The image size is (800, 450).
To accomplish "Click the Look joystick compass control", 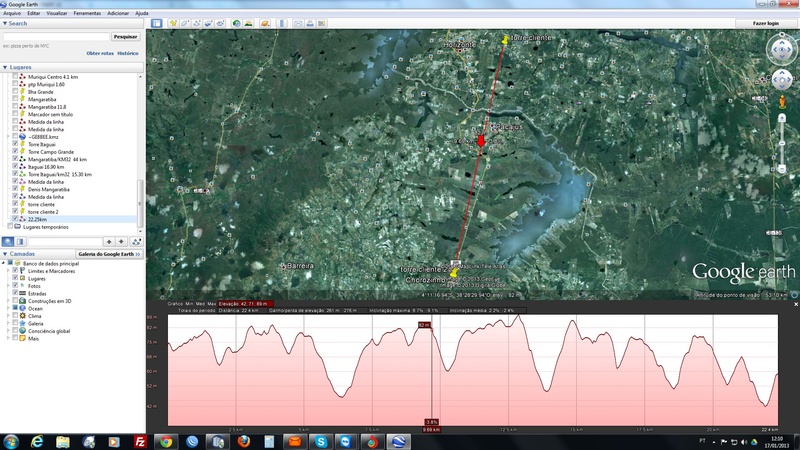I will 782,50.
